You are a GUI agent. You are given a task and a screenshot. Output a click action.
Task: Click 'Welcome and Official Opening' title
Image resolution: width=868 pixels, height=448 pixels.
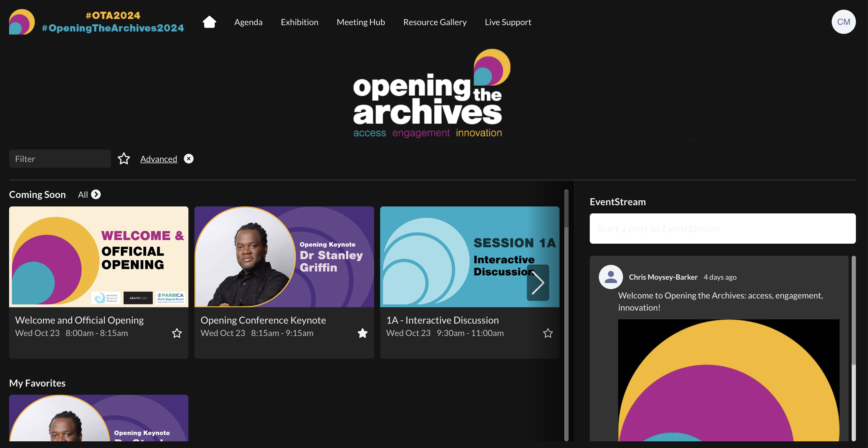tap(80, 320)
